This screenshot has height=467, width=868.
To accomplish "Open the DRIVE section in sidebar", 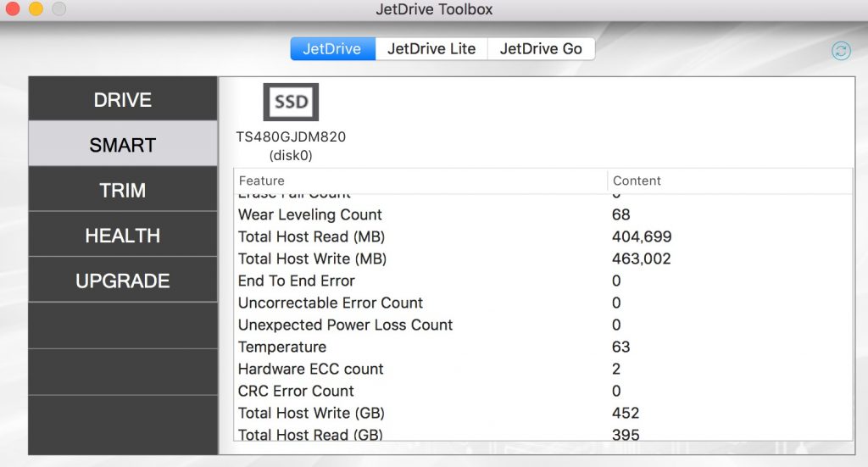I will 123,99.
